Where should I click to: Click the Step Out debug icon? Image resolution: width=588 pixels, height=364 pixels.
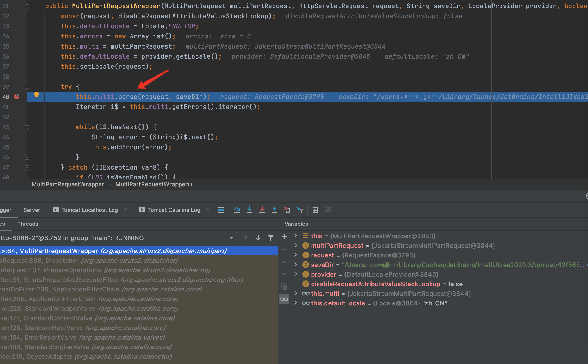click(x=275, y=210)
